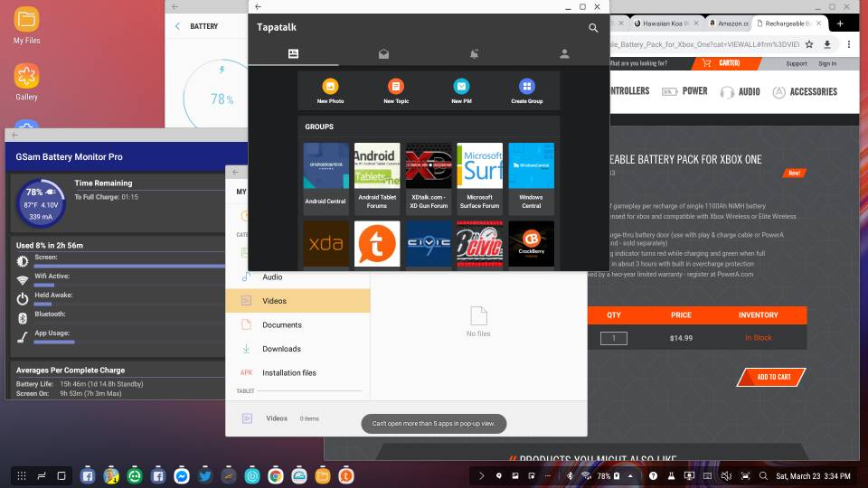Open POWER navigation menu
Image resolution: width=868 pixels, height=488 pixels.
pos(684,91)
